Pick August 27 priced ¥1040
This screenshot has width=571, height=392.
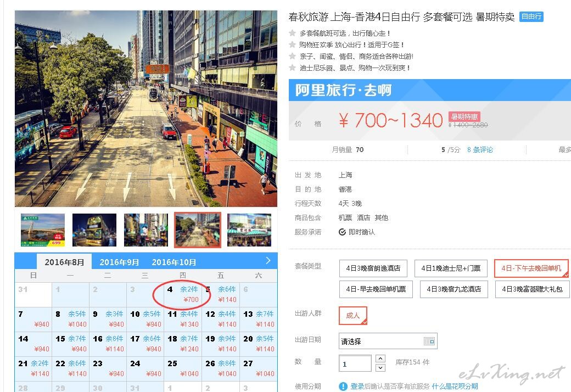(258, 369)
